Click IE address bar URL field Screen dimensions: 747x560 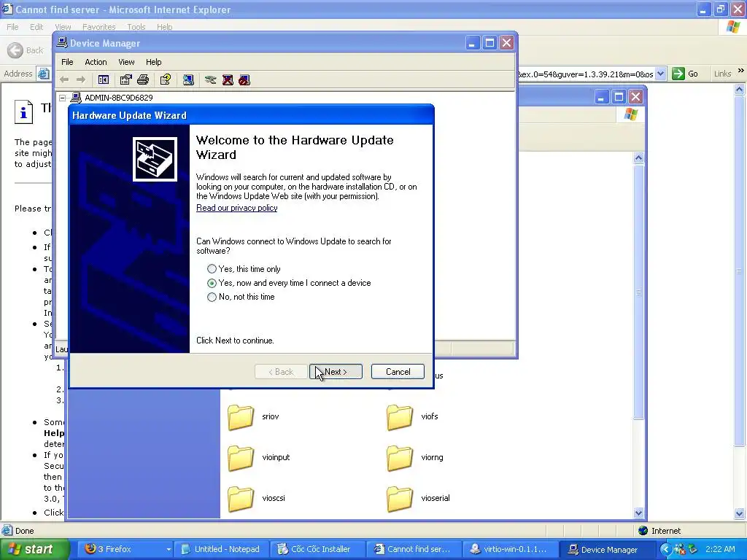[x=586, y=74]
